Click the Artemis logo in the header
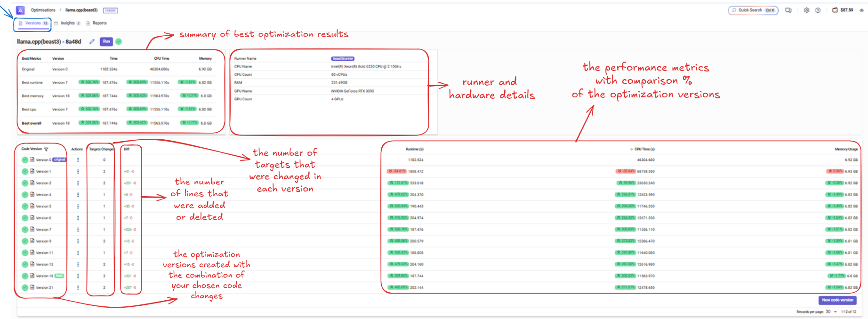 click(20, 10)
